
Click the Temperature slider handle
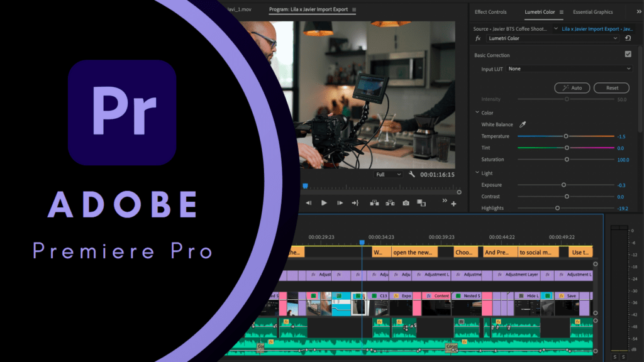pos(565,136)
